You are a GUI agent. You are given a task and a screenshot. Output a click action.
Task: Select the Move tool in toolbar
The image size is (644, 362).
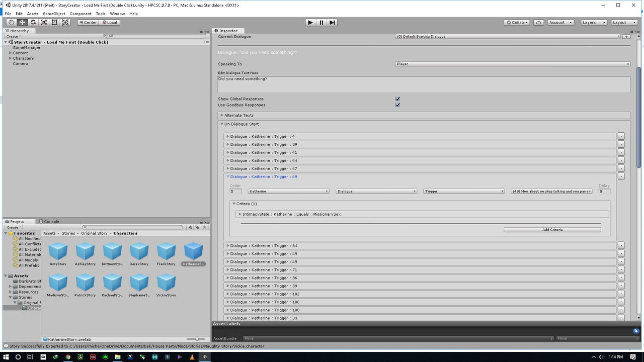(22, 22)
